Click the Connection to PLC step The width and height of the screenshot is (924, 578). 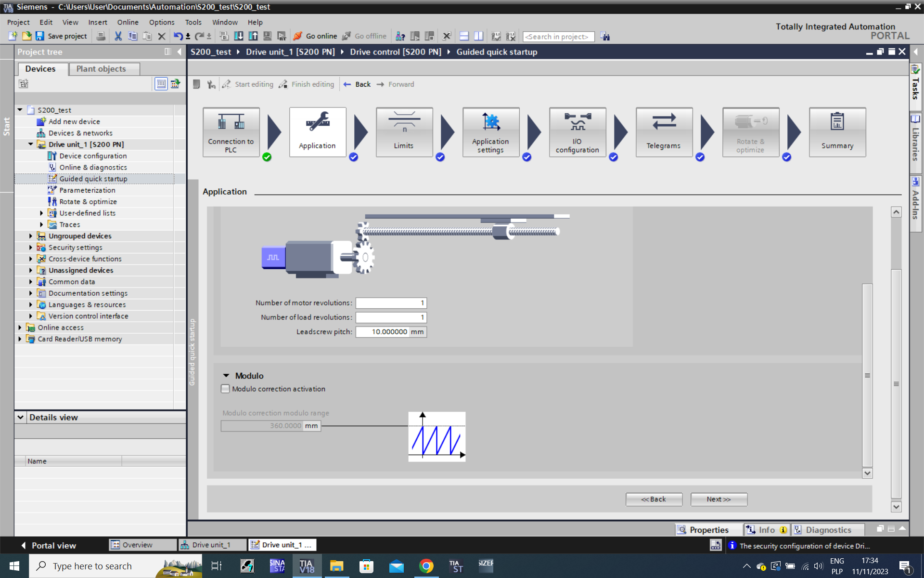point(231,131)
